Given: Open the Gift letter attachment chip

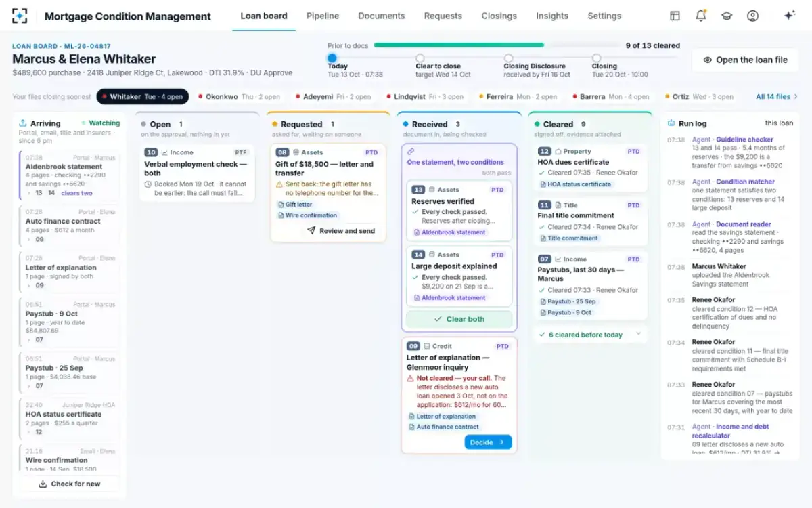Looking at the screenshot, I should click(294, 205).
